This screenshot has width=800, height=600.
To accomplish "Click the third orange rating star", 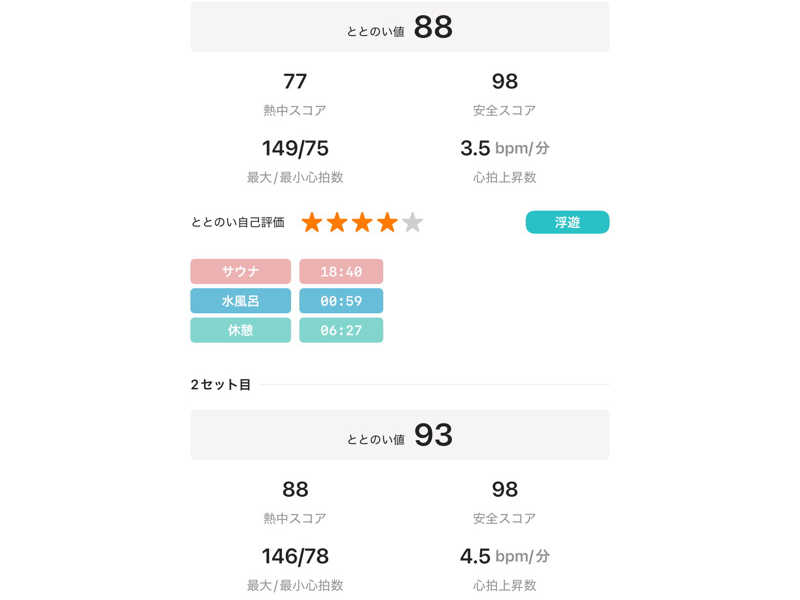I will pos(362,222).
